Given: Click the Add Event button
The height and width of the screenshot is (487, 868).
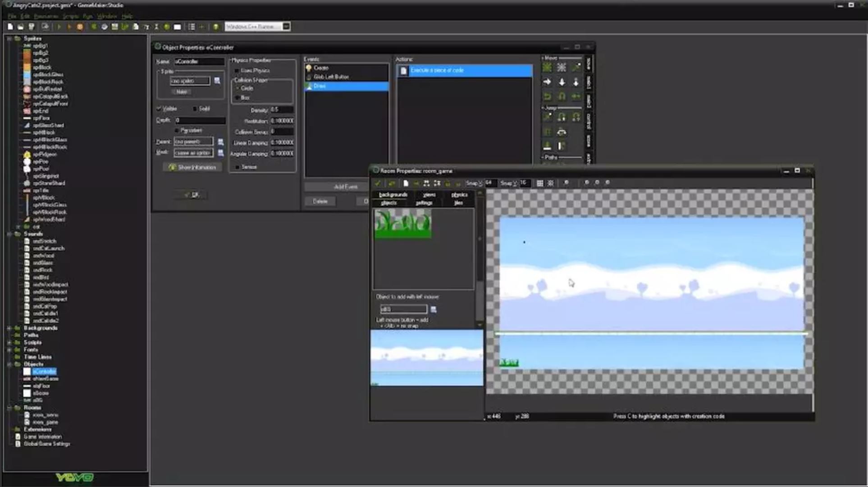Looking at the screenshot, I should pos(346,187).
